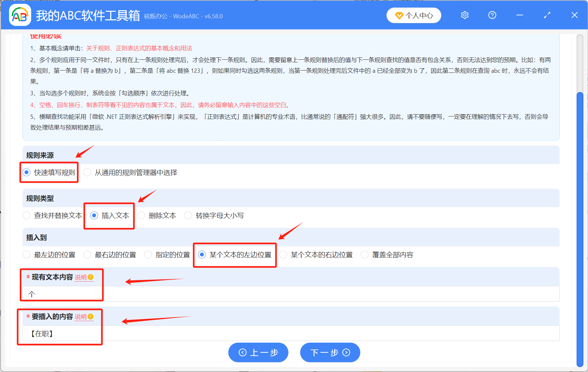Switch rule type to 转换字母大小写
This screenshot has width=588, height=372.
pos(188,215)
